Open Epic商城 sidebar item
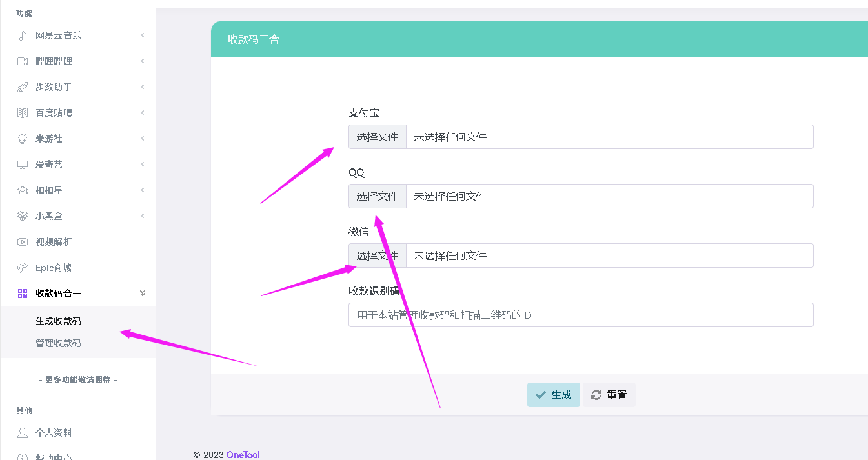868x460 pixels. point(77,268)
